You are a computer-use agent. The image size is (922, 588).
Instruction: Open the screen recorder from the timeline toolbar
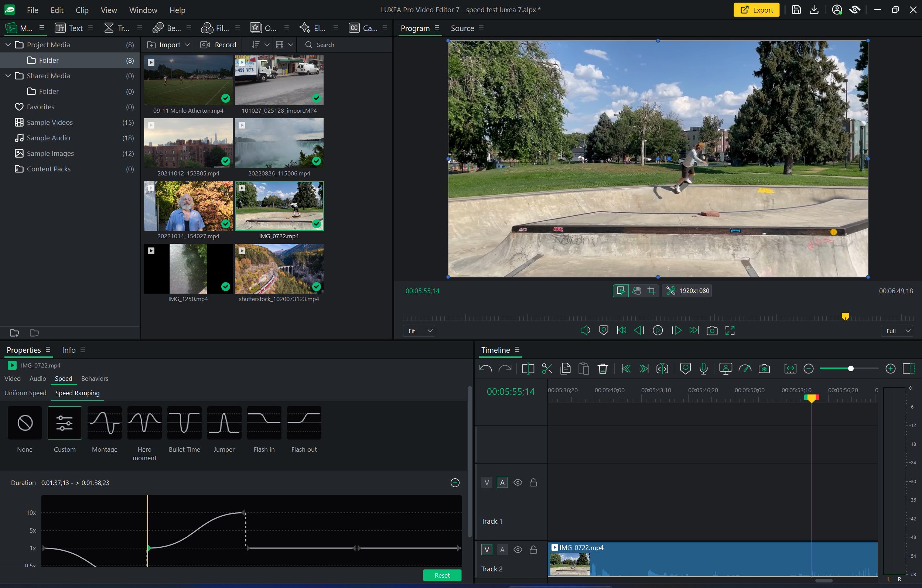(725, 369)
